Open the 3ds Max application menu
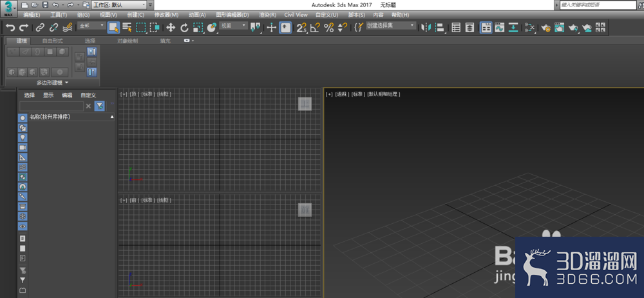The width and height of the screenshot is (644, 298). tap(8, 8)
